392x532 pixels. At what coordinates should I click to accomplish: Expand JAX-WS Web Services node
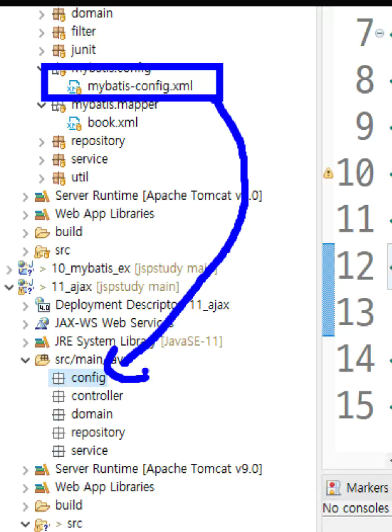click(x=25, y=324)
